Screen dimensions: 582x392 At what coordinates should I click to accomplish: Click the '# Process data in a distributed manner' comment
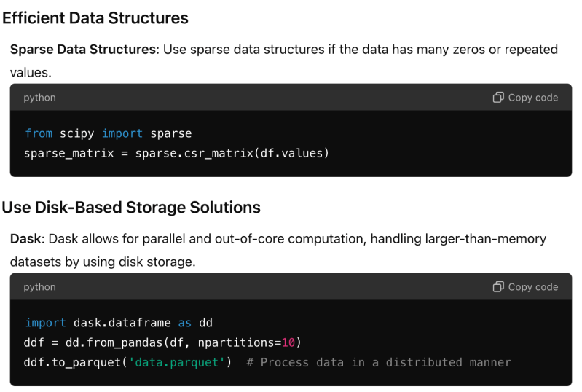(x=379, y=362)
